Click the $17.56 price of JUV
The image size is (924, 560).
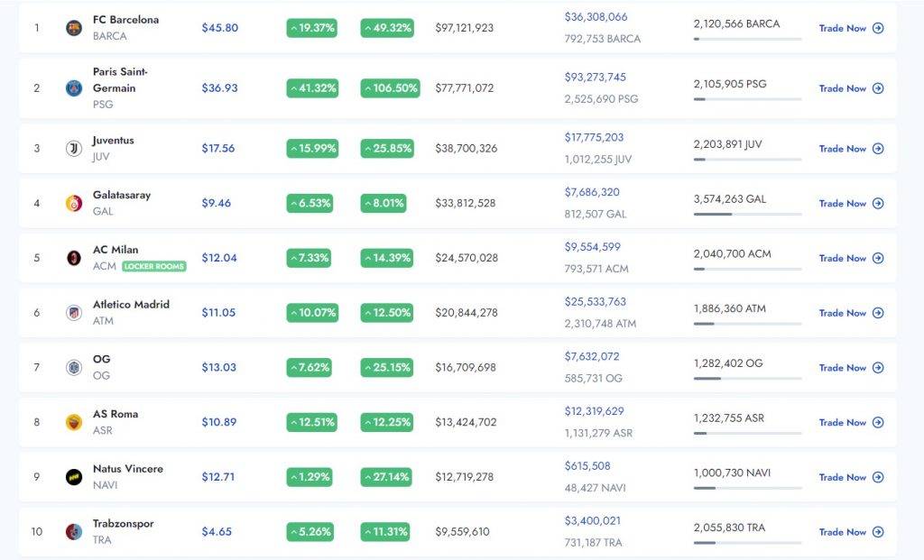218,149
